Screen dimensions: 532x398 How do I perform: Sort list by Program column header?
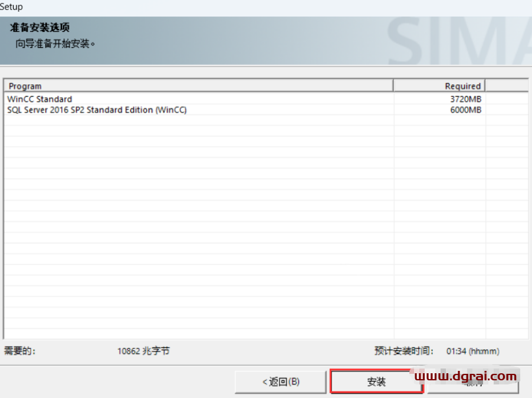point(198,86)
